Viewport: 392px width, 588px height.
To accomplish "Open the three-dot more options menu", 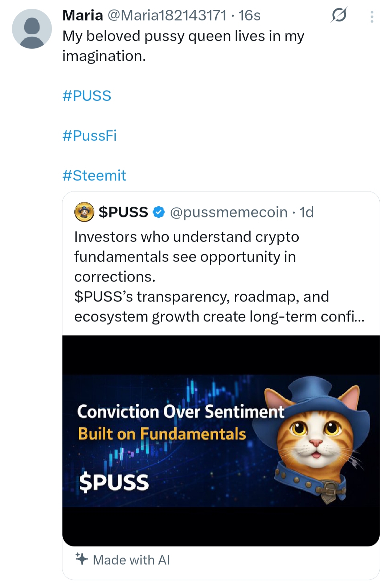I will 372,17.
